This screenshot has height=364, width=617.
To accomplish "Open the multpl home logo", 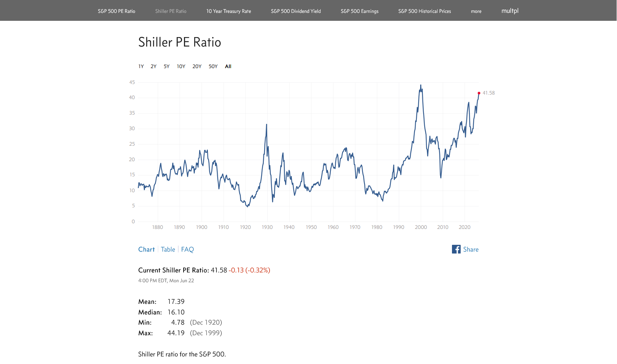I will (510, 11).
